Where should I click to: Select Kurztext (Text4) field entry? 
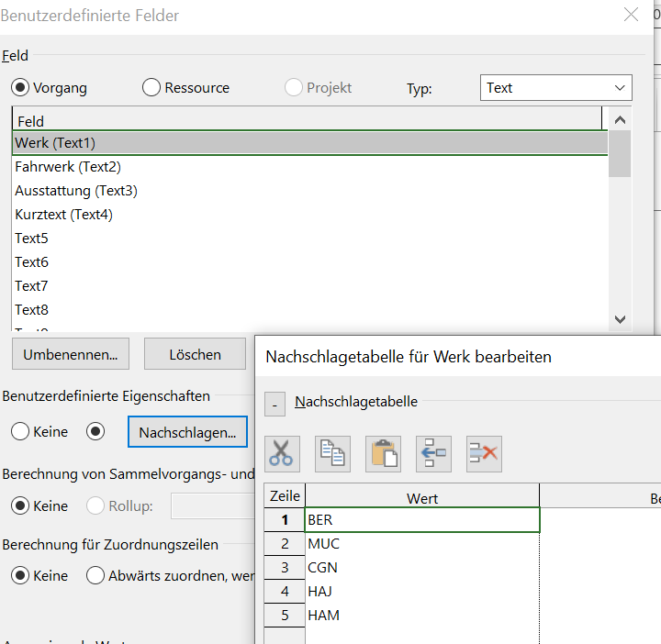pos(63,215)
